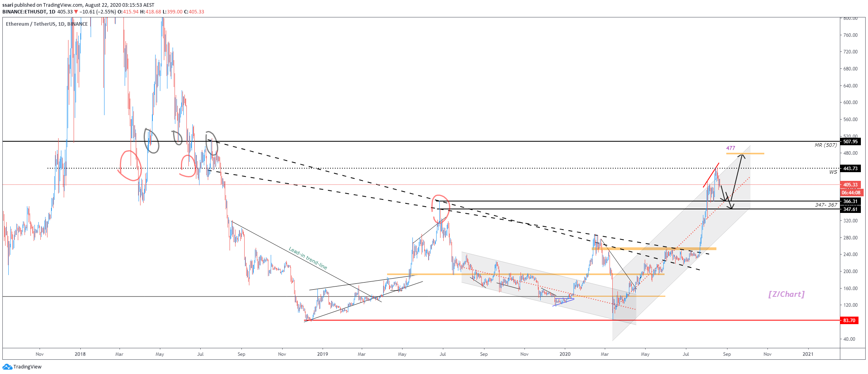This screenshot has width=868, height=374.
Task: Click the 480.00 price axis tick
Action: (851, 153)
